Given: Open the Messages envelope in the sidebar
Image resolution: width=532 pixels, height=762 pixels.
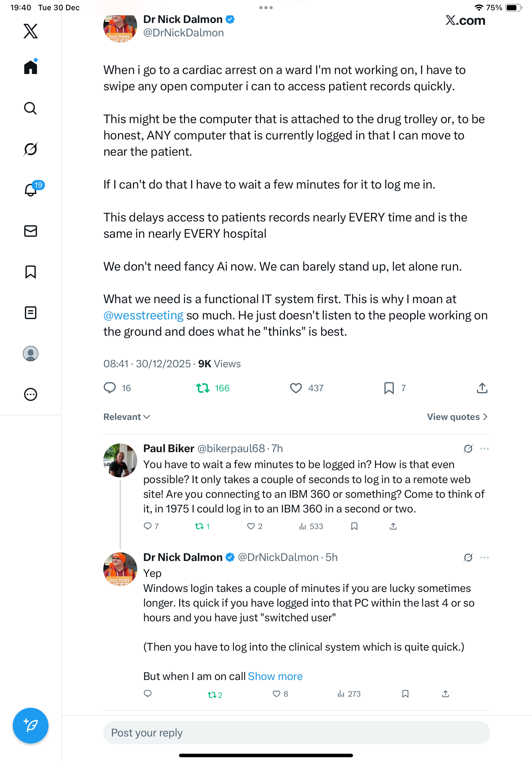Looking at the screenshot, I should 31,231.
